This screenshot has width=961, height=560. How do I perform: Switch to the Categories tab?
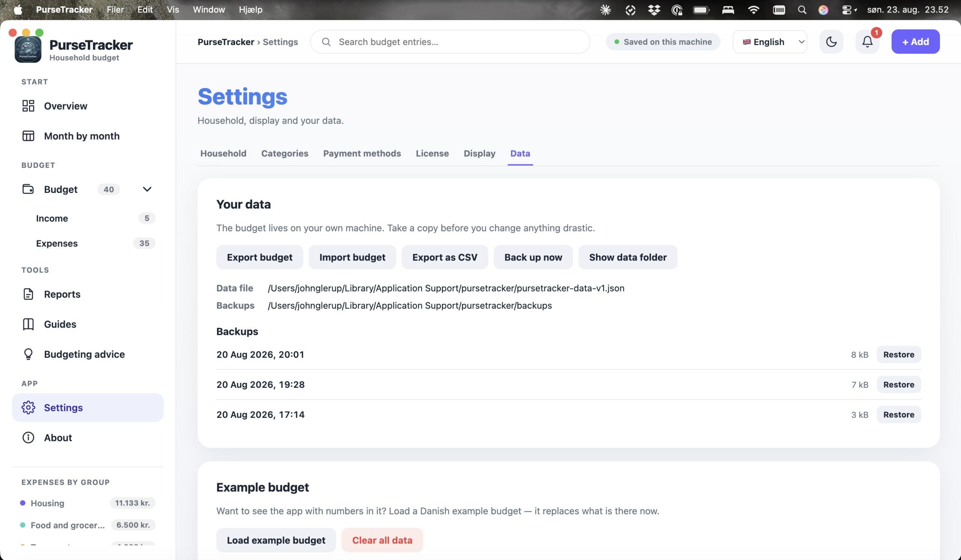point(285,153)
